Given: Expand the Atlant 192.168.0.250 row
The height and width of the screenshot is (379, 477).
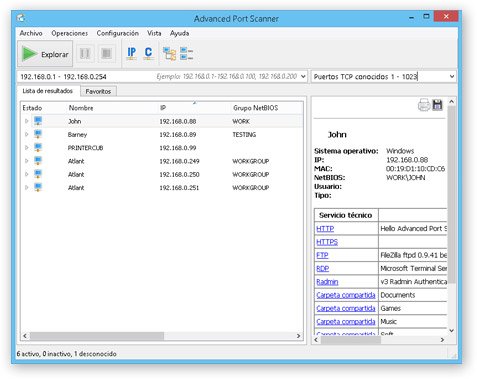Looking at the screenshot, I should point(27,174).
